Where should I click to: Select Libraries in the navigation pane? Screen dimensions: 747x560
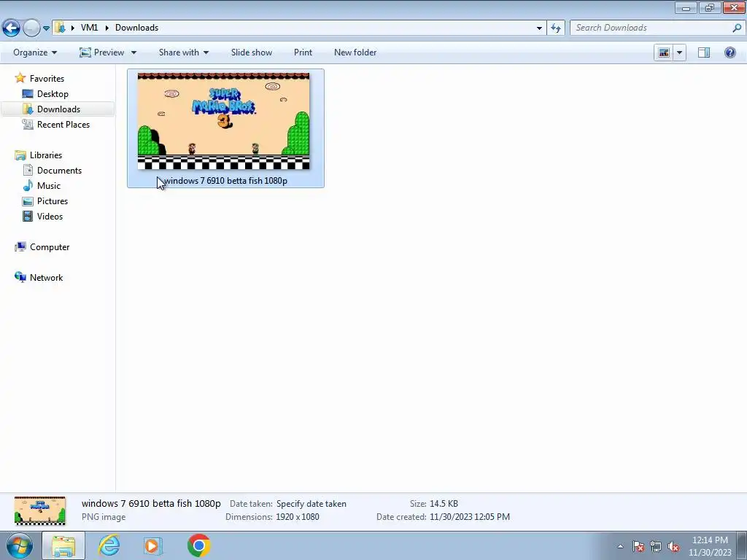(46, 155)
